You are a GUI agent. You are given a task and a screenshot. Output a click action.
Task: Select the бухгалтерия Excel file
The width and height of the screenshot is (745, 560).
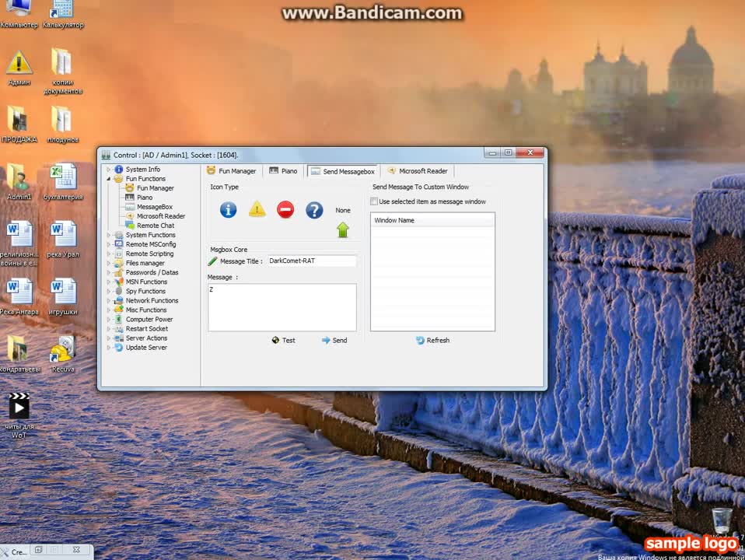tap(63, 182)
